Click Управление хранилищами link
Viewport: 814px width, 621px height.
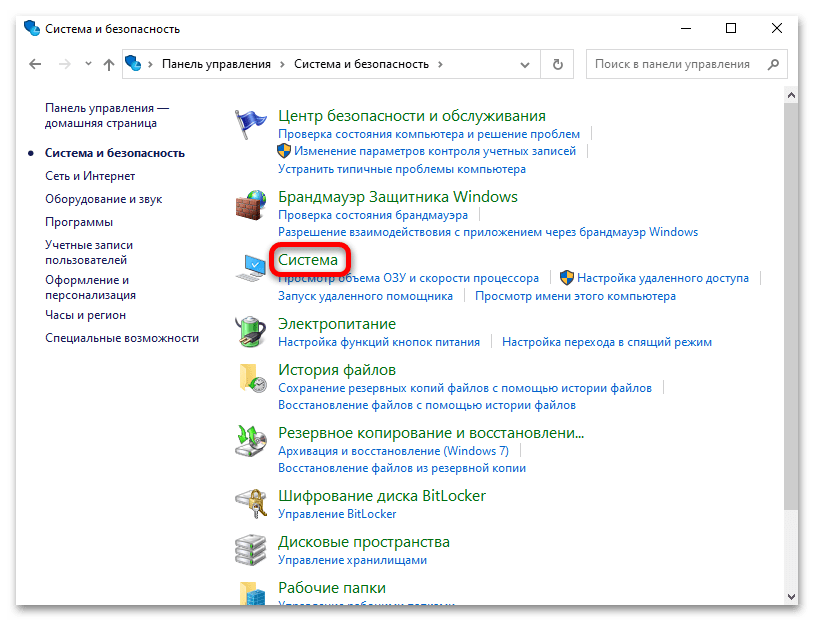[352, 560]
